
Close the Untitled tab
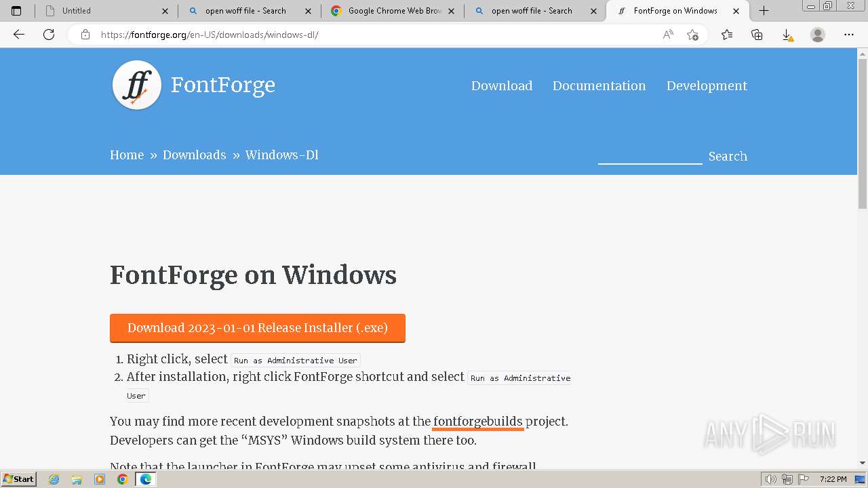tap(165, 11)
